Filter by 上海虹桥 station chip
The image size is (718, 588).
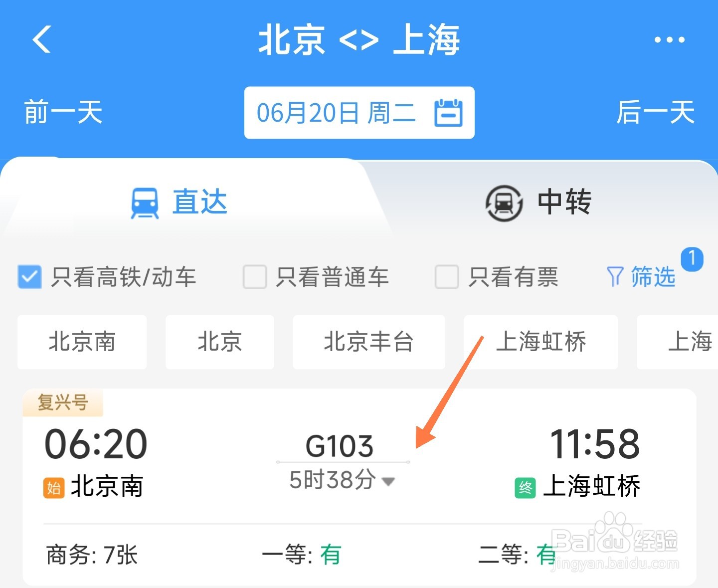tap(541, 342)
